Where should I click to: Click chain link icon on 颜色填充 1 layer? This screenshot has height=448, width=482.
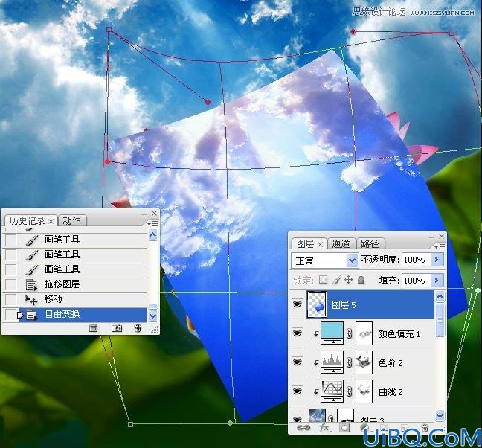point(349,333)
